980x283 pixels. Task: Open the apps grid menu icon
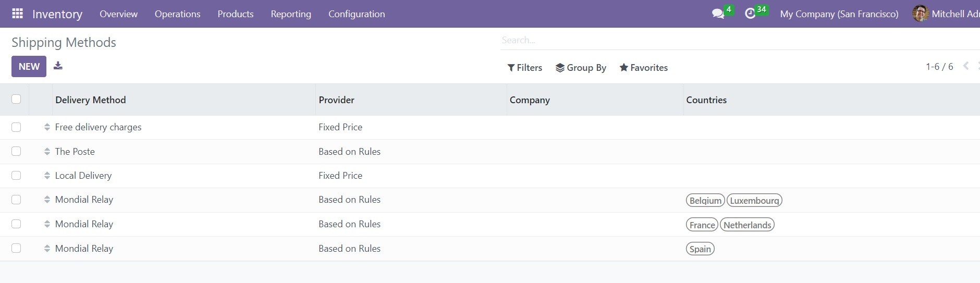pos(17,14)
